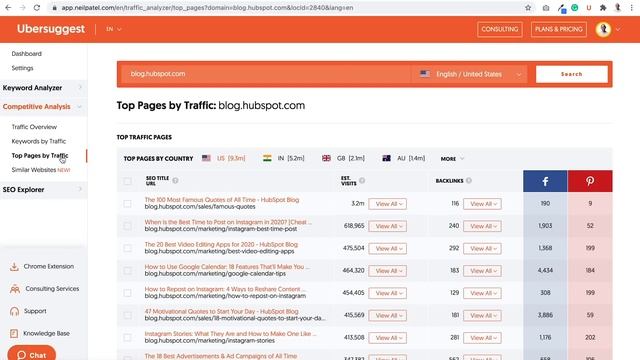Click the browser forward arrow

point(22,8)
